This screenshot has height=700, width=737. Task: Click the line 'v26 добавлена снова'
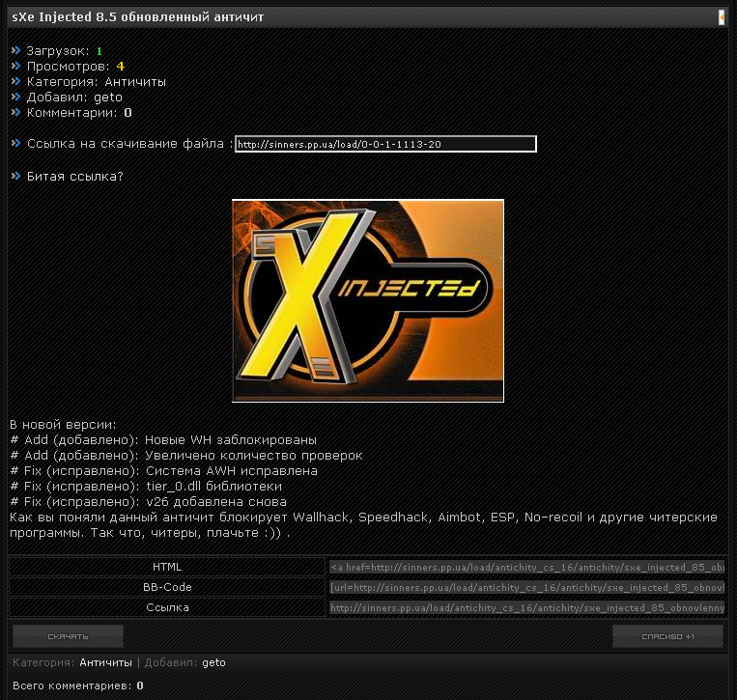point(148,502)
